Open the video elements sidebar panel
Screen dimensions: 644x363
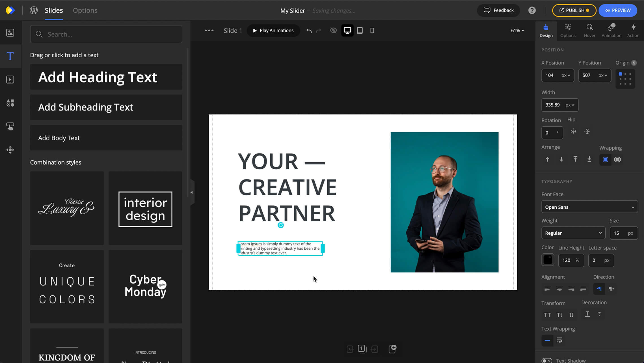(10, 79)
